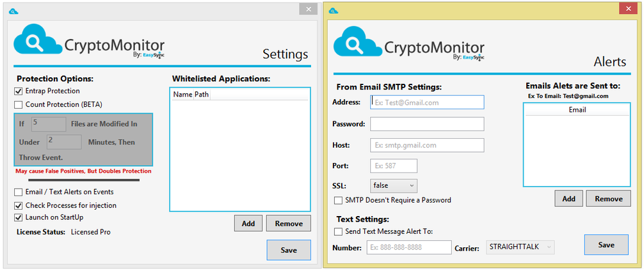The width and height of the screenshot is (644, 271).
Task: Click the red False Positives warning text
Action: (83, 171)
